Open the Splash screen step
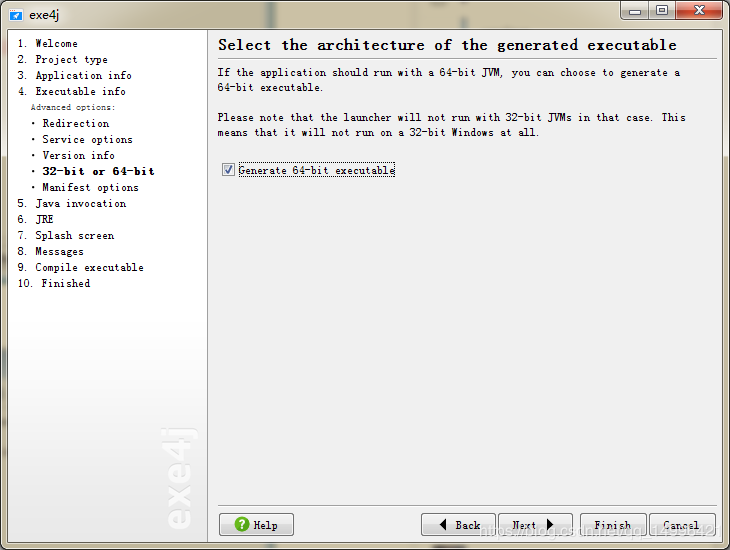The width and height of the screenshot is (730, 550). 74,235
